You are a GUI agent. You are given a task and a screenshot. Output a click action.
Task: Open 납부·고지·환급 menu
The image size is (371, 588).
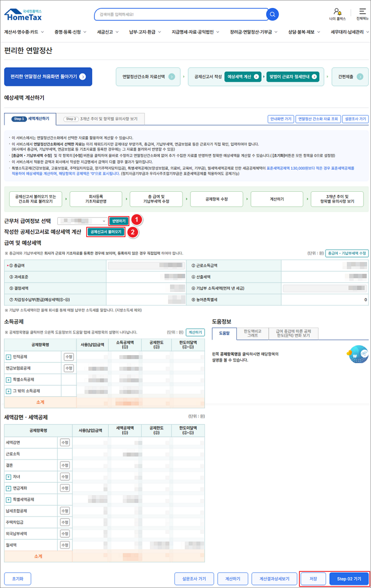click(145, 32)
